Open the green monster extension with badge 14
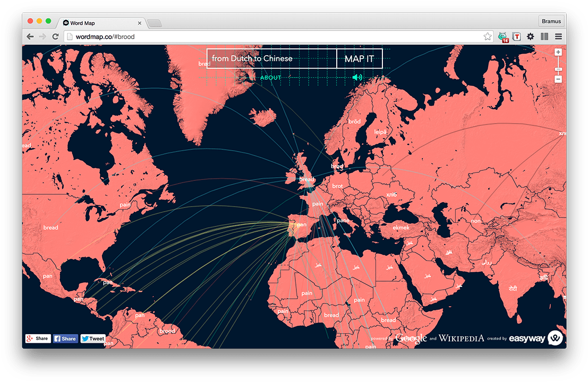The image size is (588, 382). click(502, 37)
